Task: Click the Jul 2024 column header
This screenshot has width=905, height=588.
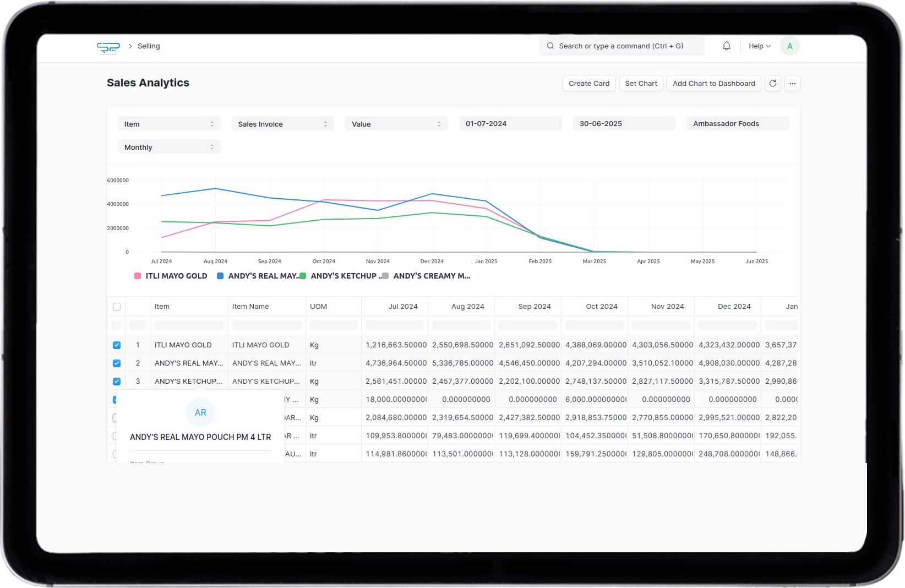Action: coord(395,307)
